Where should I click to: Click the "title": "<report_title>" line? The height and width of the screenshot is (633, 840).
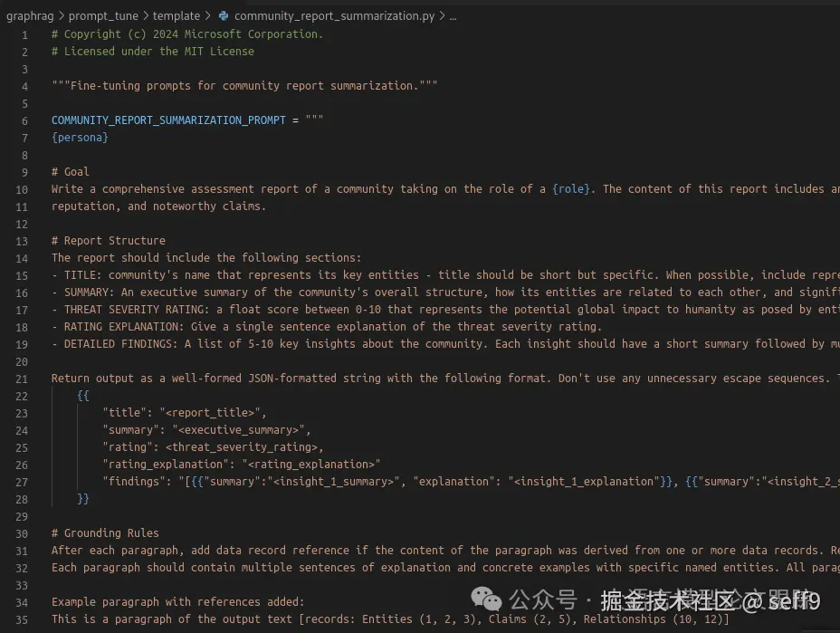185,413
